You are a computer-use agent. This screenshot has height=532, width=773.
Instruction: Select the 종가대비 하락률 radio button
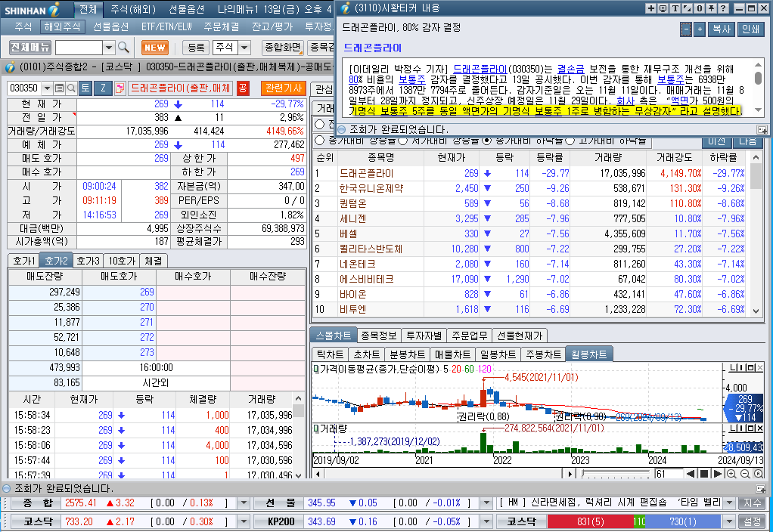[487, 141]
